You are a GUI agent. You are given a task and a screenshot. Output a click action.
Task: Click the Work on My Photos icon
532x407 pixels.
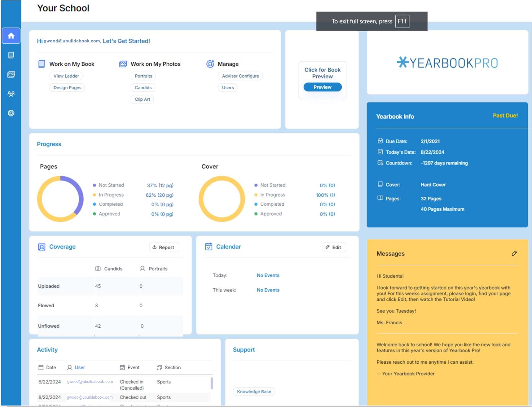coord(123,64)
